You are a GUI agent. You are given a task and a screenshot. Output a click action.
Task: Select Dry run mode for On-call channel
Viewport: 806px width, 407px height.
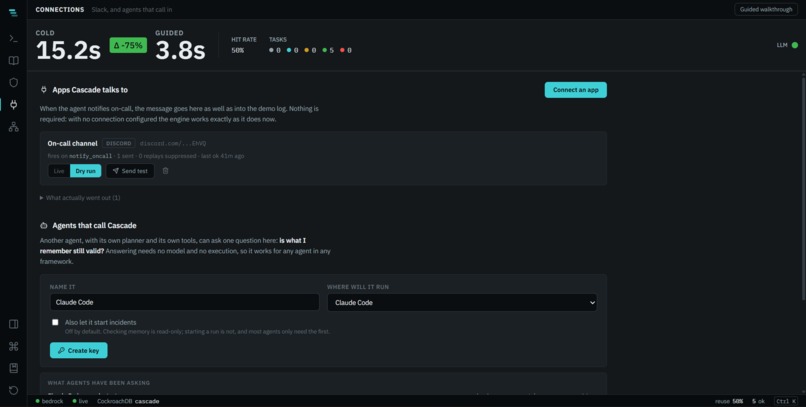[x=85, y=171]
